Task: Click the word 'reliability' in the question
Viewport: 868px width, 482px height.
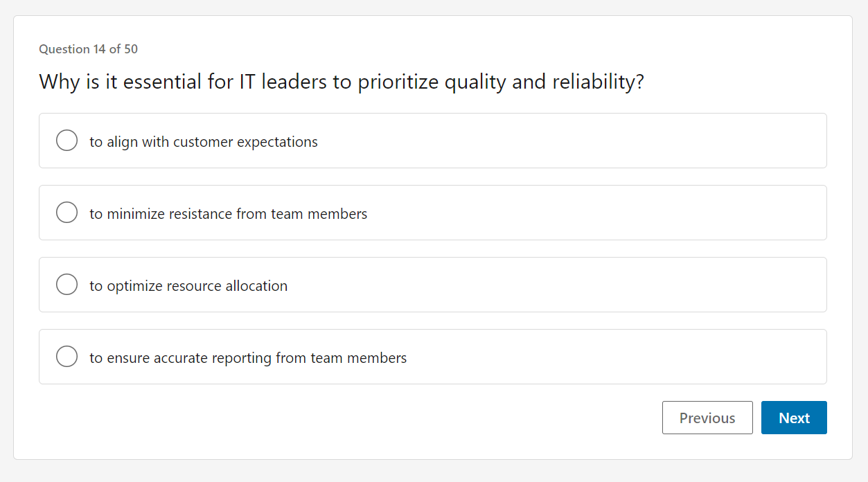Action: click(x=594, y=82)
